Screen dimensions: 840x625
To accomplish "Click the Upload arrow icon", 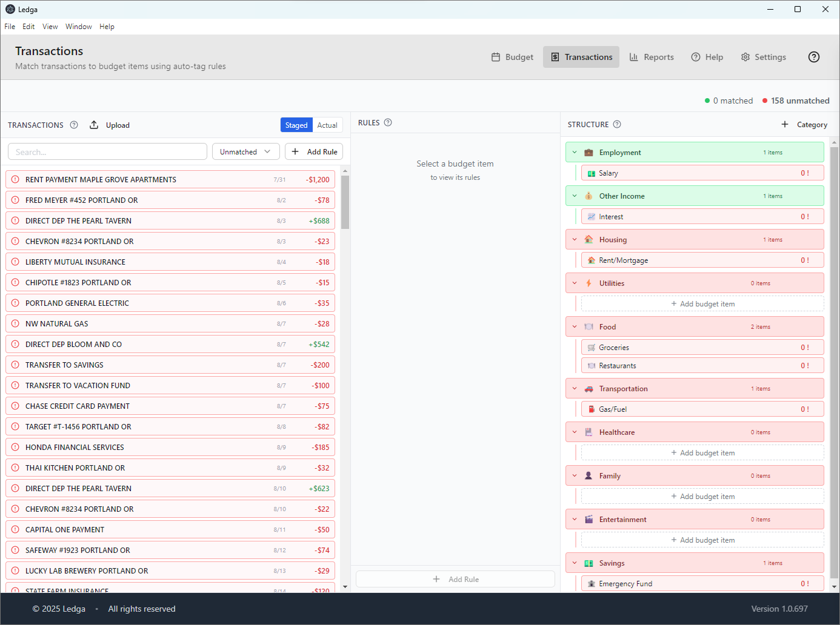I will [94, 125].
